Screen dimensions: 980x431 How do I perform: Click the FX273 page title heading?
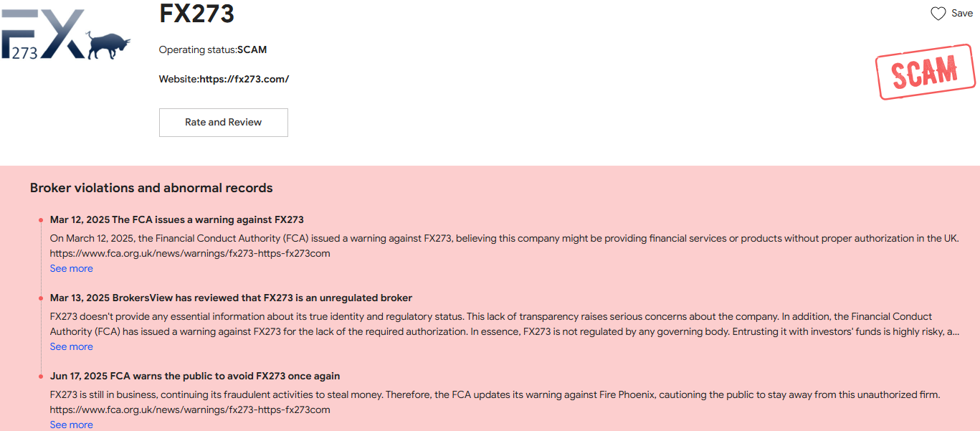pos(196,14)
